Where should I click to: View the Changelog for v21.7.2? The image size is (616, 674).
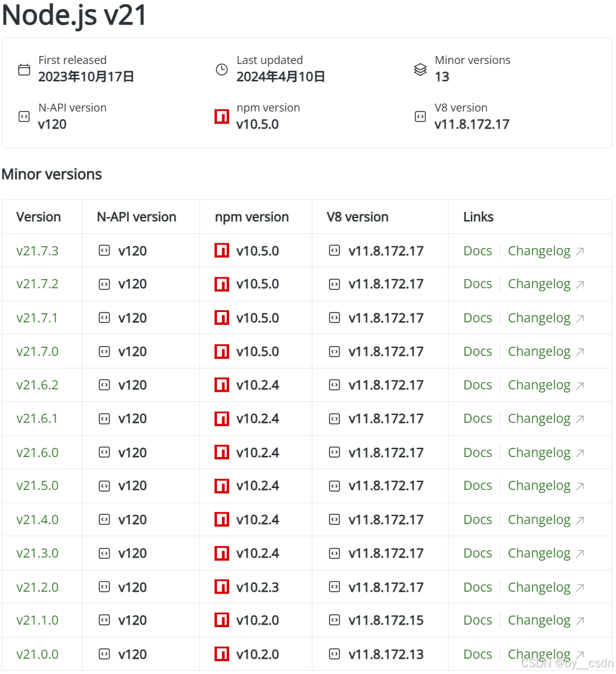point(539,285)
